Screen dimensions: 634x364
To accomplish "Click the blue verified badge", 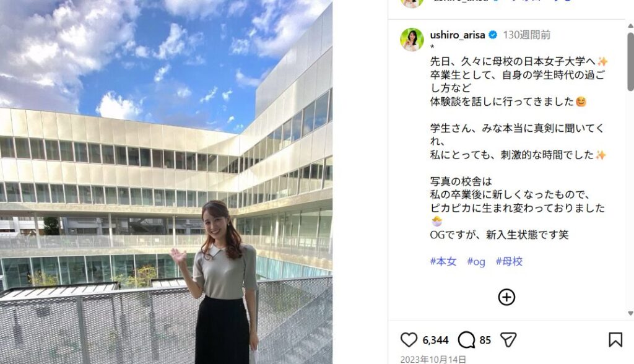I will point(493,35).
